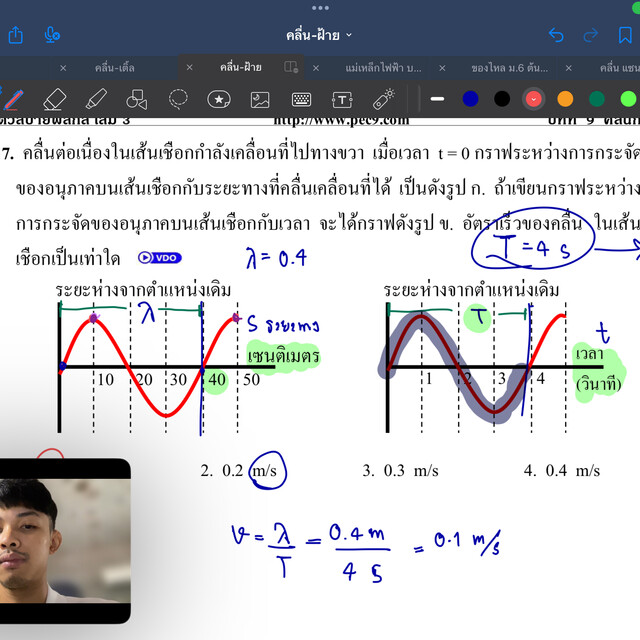Select the Shapes tool

coord(137,99)
